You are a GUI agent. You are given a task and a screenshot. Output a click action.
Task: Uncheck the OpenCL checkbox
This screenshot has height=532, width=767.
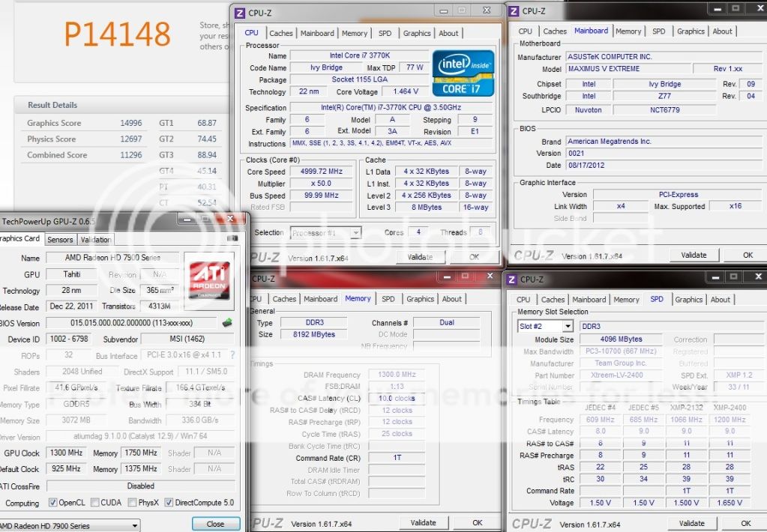coord(52,503)
